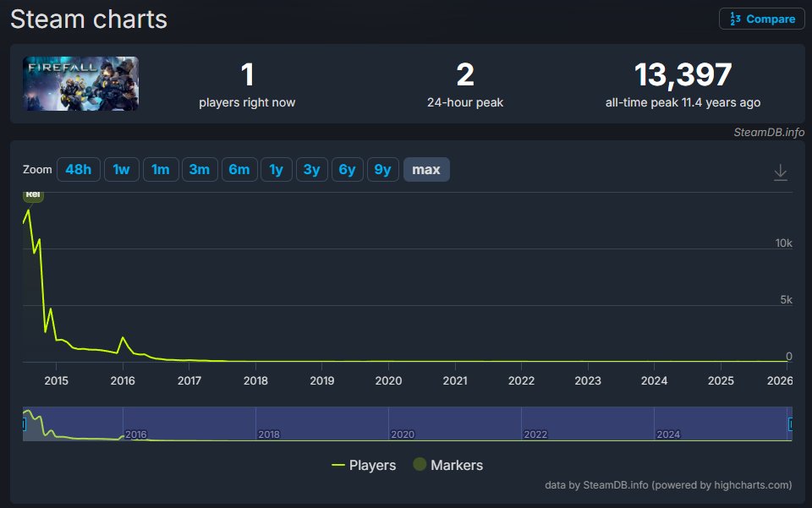Set zoom range to 6y
Viewport: 812px width, 508px height.
(347, 170)
